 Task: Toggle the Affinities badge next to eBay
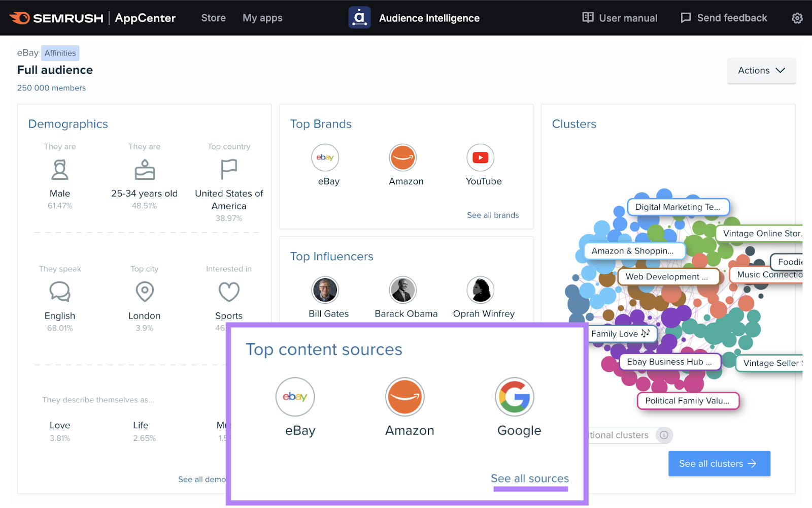coord(60,53)
